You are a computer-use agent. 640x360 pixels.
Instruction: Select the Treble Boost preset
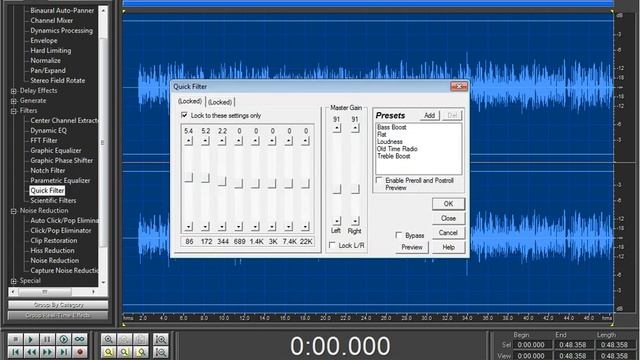click(x=393, y=156)
